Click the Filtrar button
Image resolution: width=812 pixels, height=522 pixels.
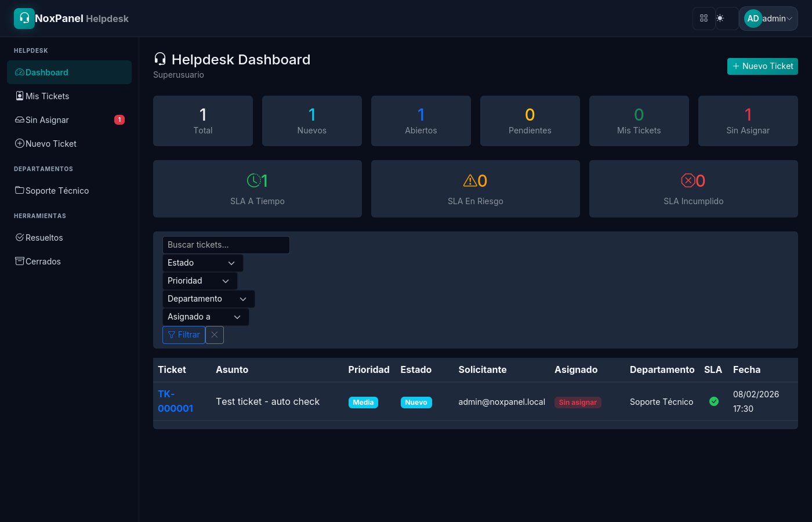(184, 335)
